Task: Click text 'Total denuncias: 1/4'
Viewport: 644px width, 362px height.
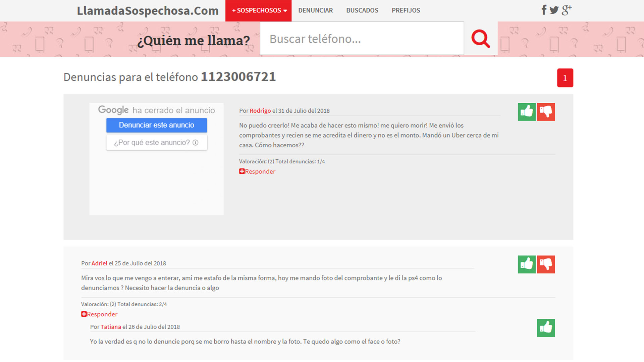Action: (x=300, y=161)
